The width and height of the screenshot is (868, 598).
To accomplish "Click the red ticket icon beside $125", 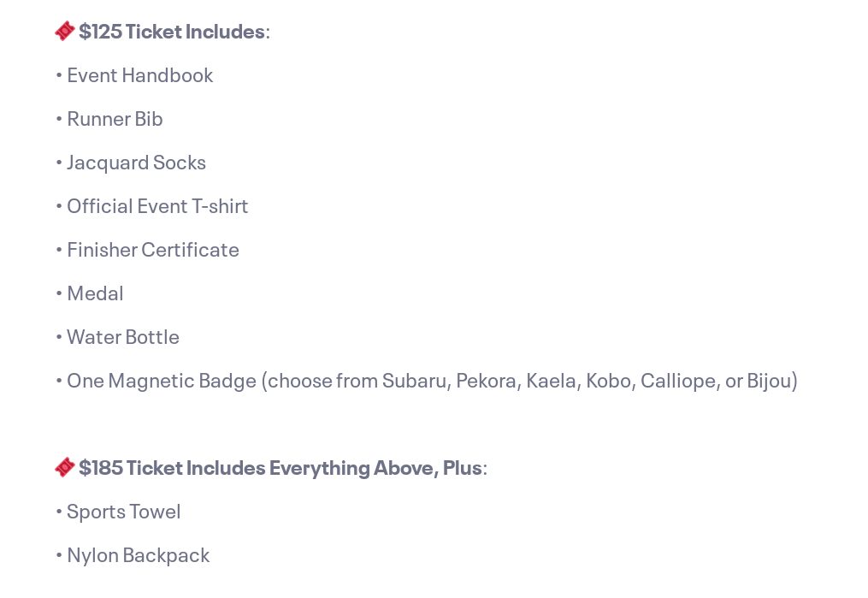I will (65, 31).
